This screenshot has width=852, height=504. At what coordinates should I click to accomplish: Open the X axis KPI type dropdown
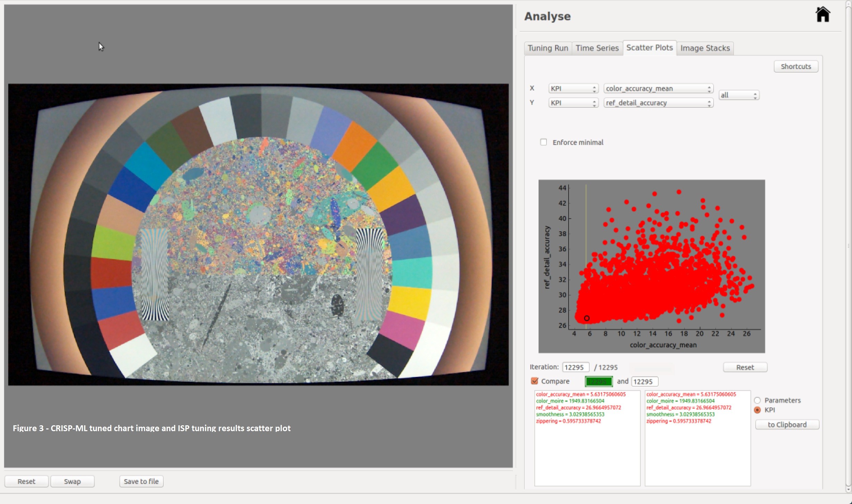coord(573,89)
